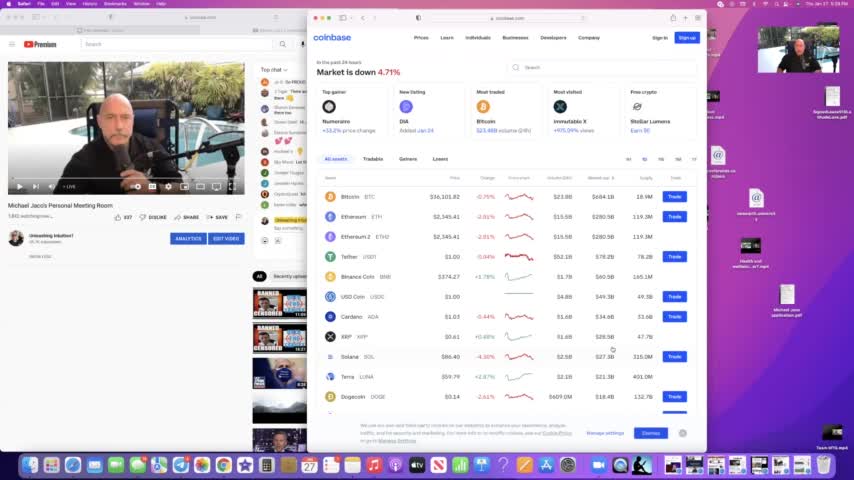The width and height of the screenshot is (854, 480).
Task: Sort by the Market cap column header
Action: (x=601, y=178)
